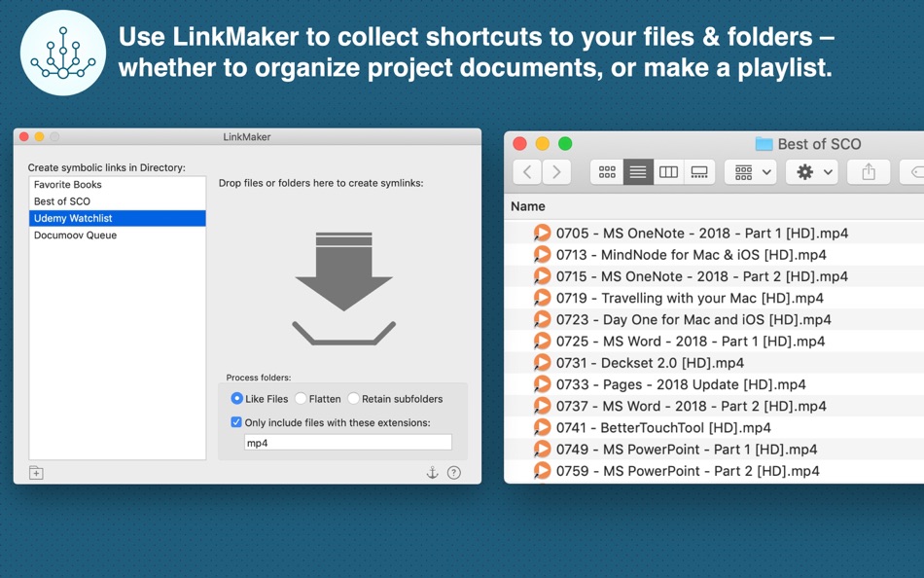The width and height of the screenshot is (924, 578).
Task: Click the extensions text field containing mp4
Action: pos(348,443)
